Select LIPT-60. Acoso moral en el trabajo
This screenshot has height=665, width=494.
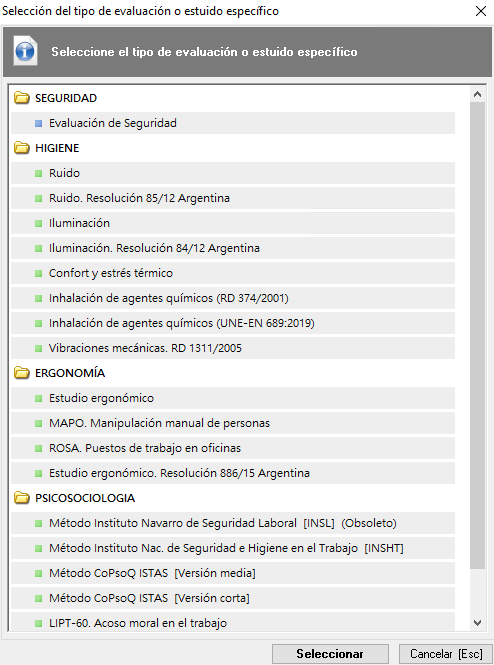click(233, 622)
